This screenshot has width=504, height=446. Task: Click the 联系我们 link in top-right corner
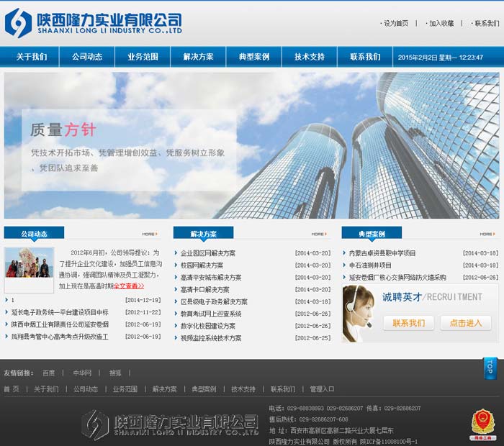[x=487, y=23]
